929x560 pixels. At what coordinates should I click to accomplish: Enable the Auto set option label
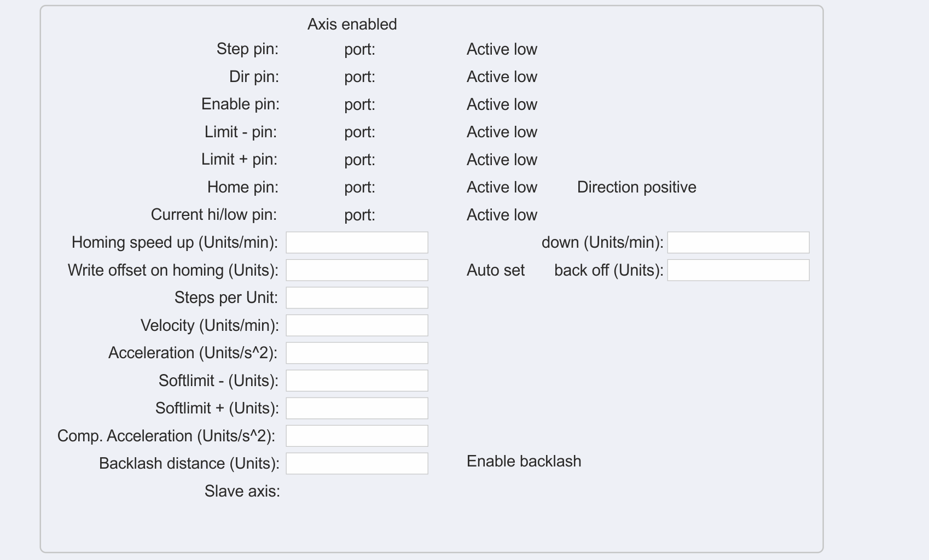(495, 270)
